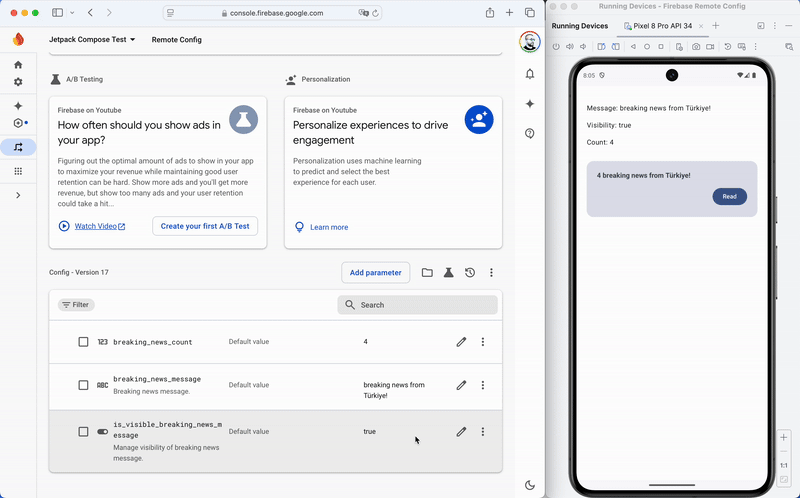The image size is (800, 498).
Task: Open breaking_news_message row overflow menu
Action: coord(483,385)
